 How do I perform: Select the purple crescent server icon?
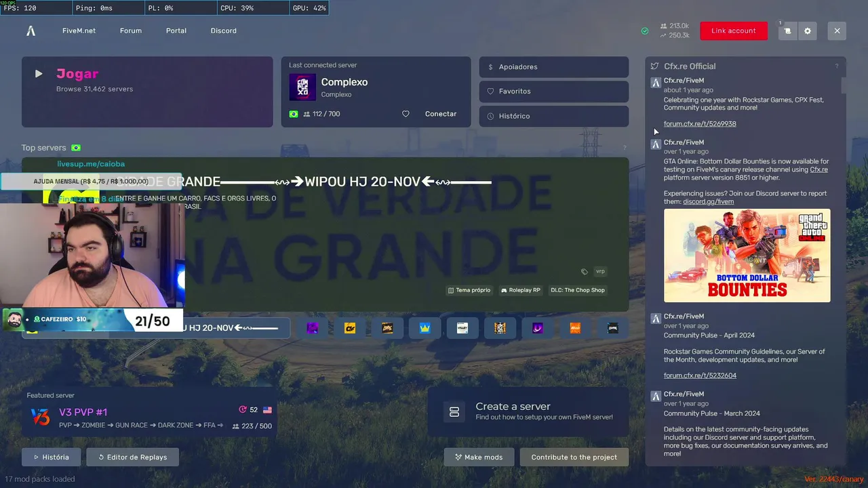537,328
